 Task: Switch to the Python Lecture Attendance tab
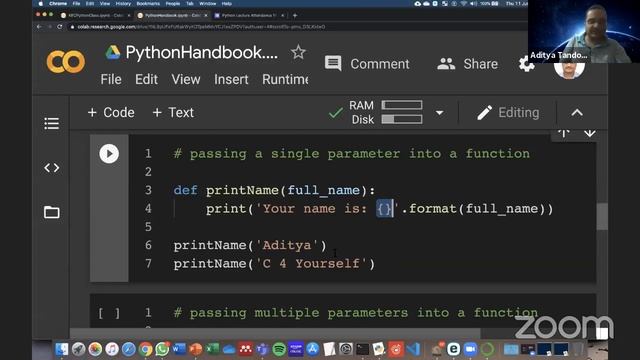point(249,16)
